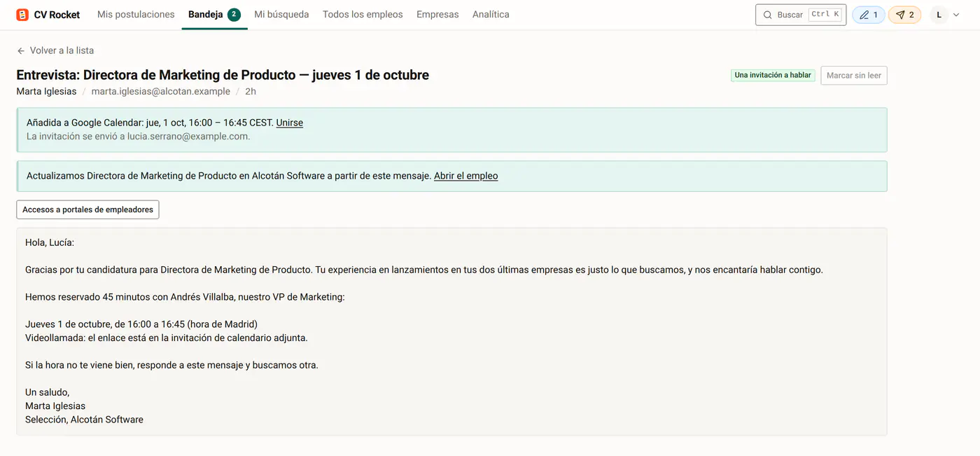Open Todos los empleos tab

363,15
